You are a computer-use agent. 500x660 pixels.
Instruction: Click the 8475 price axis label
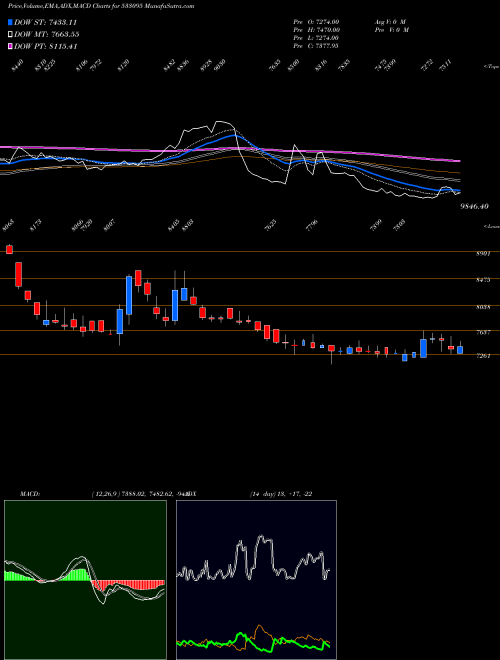tap(482, 280)
